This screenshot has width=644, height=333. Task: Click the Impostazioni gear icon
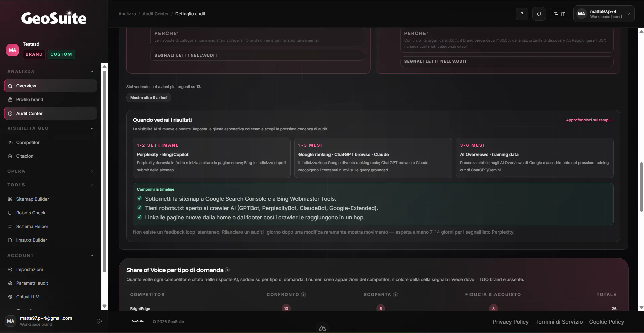(10, 269)
